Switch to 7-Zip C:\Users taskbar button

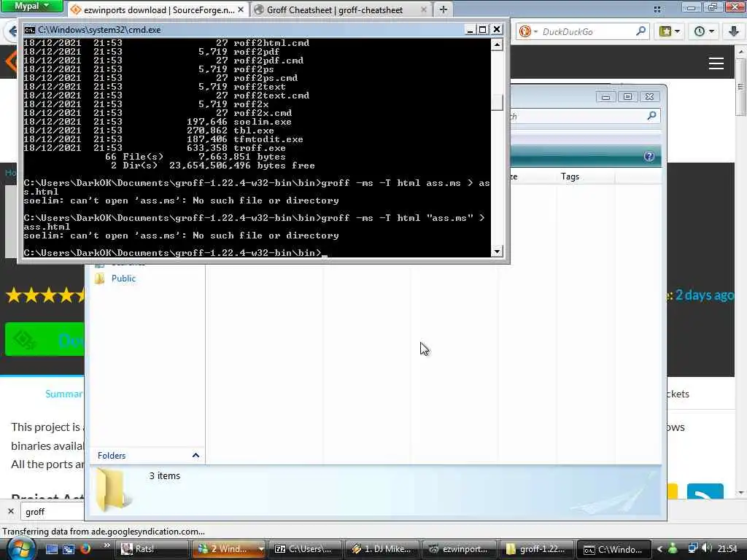(305, 549)
